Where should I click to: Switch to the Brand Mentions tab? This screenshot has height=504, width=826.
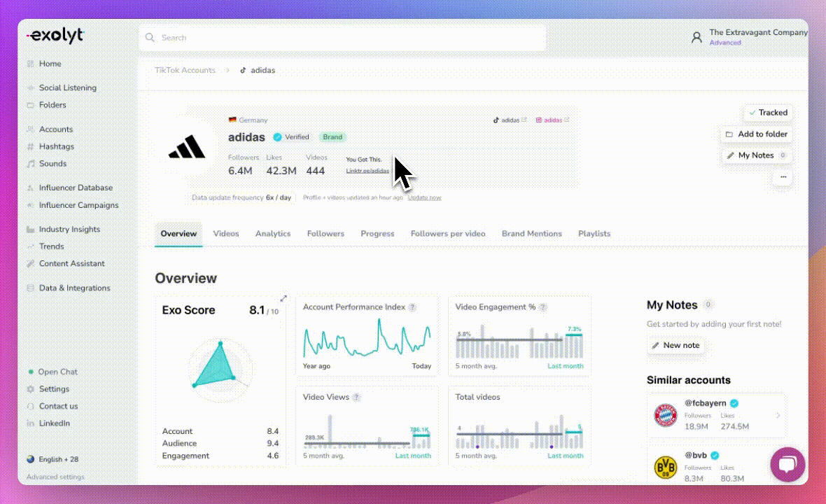pos(531,234)
